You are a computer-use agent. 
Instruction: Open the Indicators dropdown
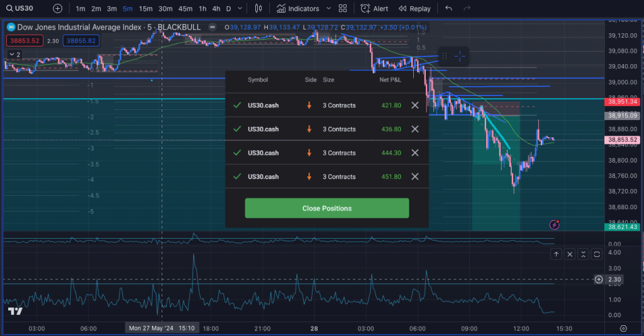[x=298, y=9]
